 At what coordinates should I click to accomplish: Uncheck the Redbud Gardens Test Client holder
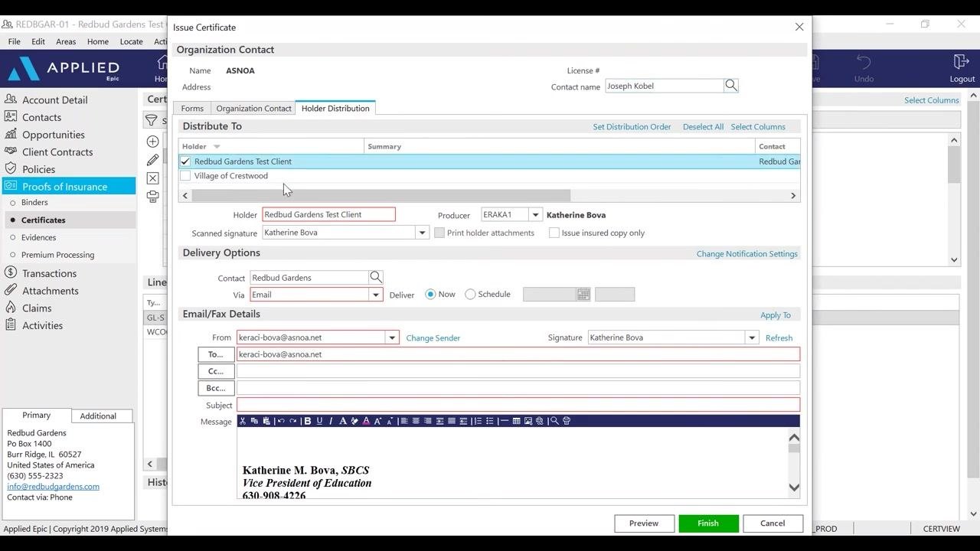pos(185,161)
